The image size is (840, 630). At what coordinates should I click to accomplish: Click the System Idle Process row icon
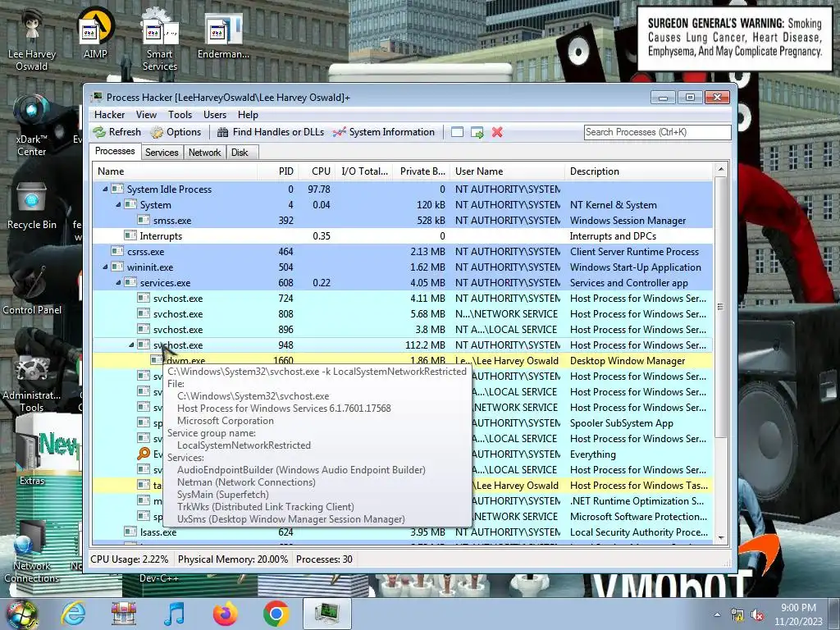click(116, 189)
